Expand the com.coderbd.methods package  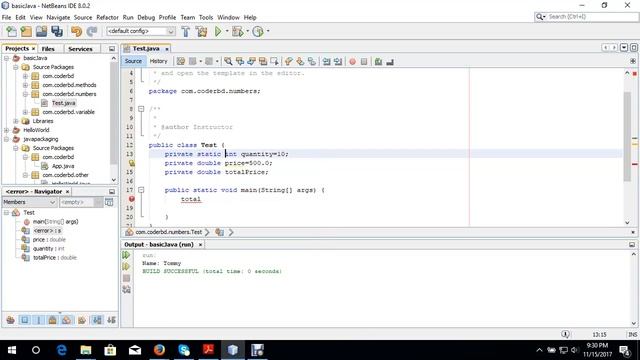coord(25,85)
